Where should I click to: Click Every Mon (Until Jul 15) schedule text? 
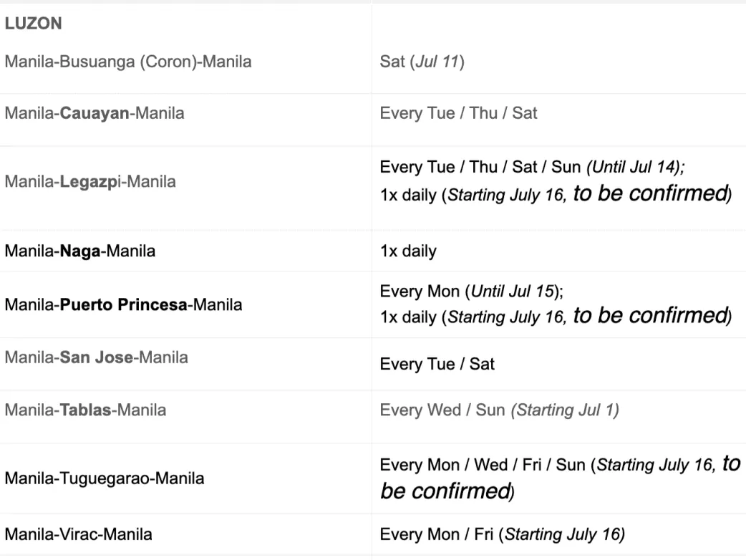coord(472,291)
